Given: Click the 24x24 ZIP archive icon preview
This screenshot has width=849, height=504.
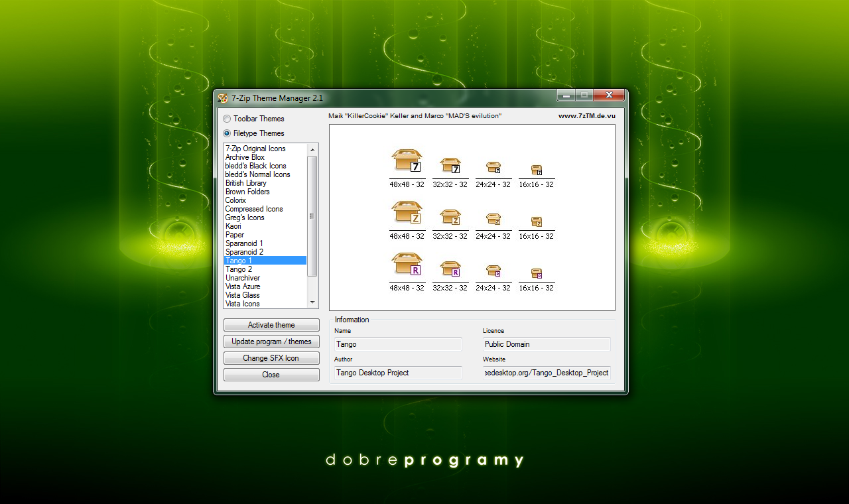Looking at the screenshot, I should [x=493, y=219].
